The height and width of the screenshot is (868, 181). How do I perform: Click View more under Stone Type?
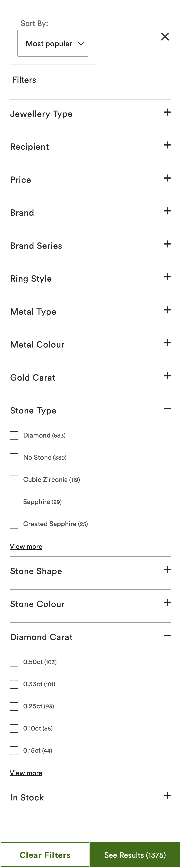[x=26, y=546]
